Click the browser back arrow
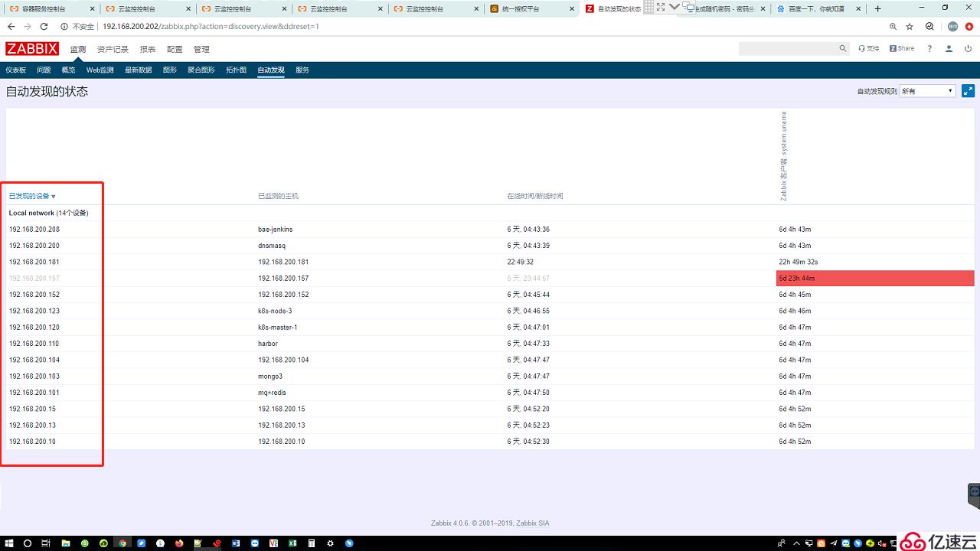Image resolution: width=980 pixels, height=551 pixels. pos(11,26)
